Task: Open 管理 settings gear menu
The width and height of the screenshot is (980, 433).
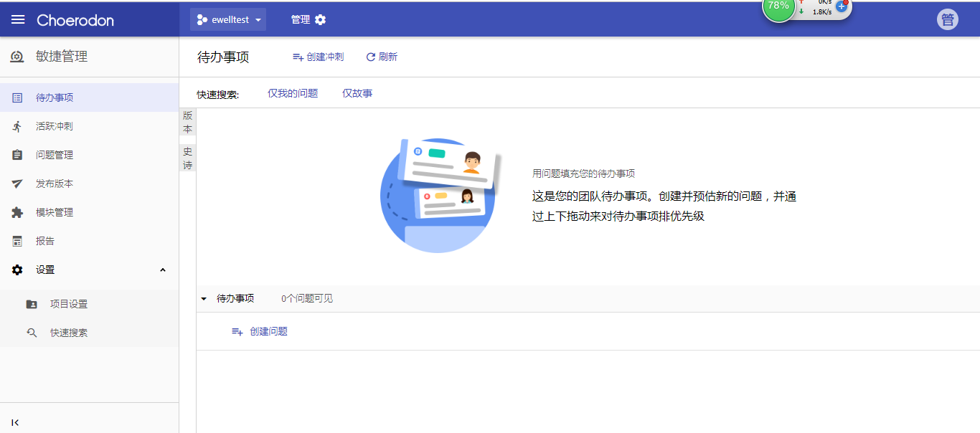Action: [x=308, y=19]
